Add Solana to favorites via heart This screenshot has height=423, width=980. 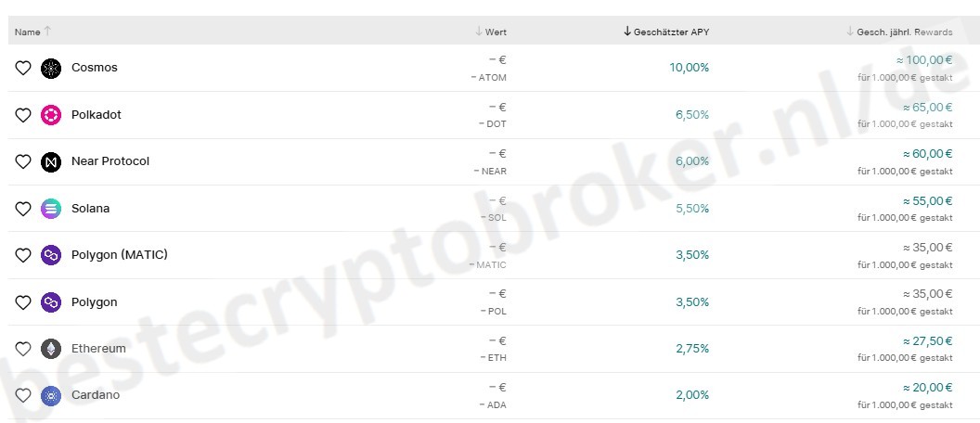click(x=23, y=209)
